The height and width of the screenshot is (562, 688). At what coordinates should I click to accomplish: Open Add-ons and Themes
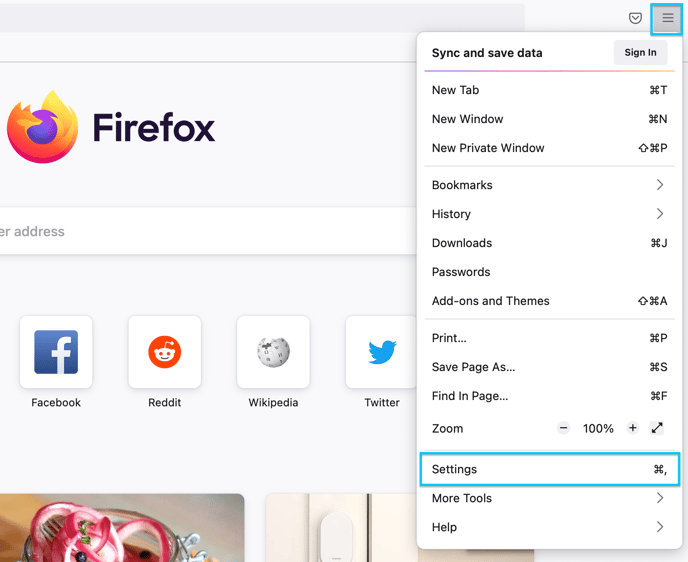click(549, 301)
